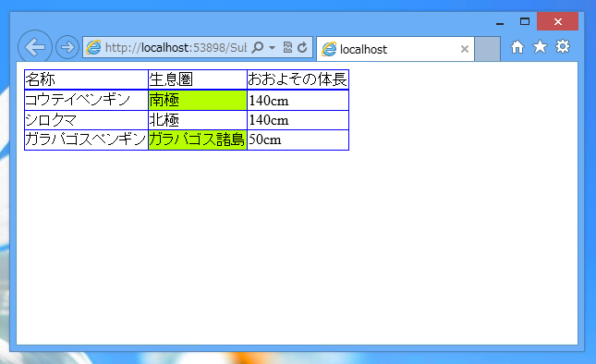Click the 50cm table cell
The height and width of the screenshot is (364, 596).
point(298,140)
